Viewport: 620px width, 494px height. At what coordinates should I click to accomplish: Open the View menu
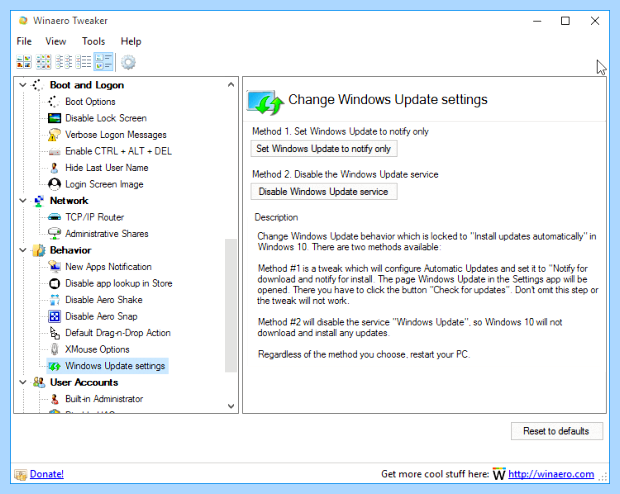(x=56, y=42)
